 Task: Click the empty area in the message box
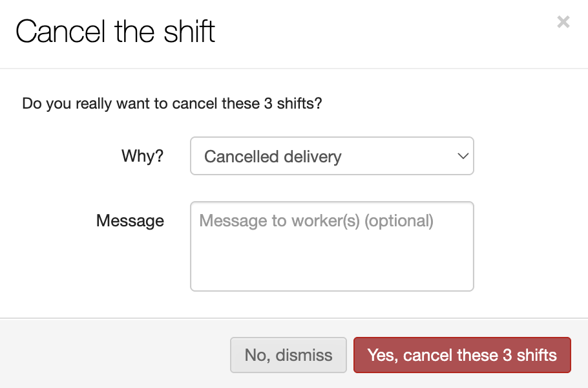pos(331,262)
